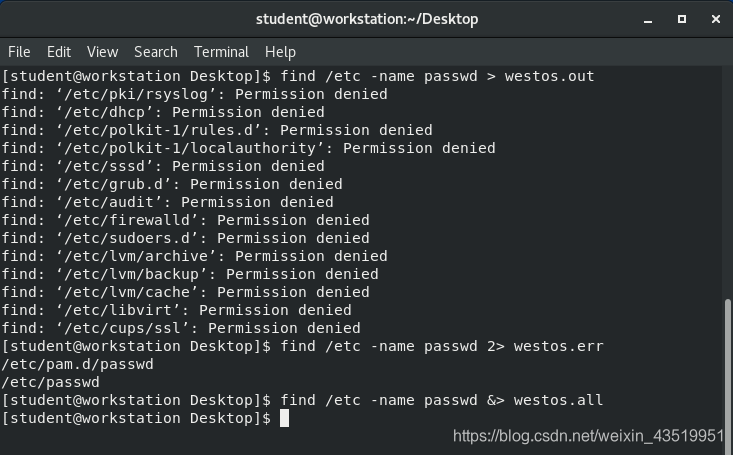Open the Terminal menu
Screen dimensions: 733x455
pyautogui.click(x=221, y=52)
